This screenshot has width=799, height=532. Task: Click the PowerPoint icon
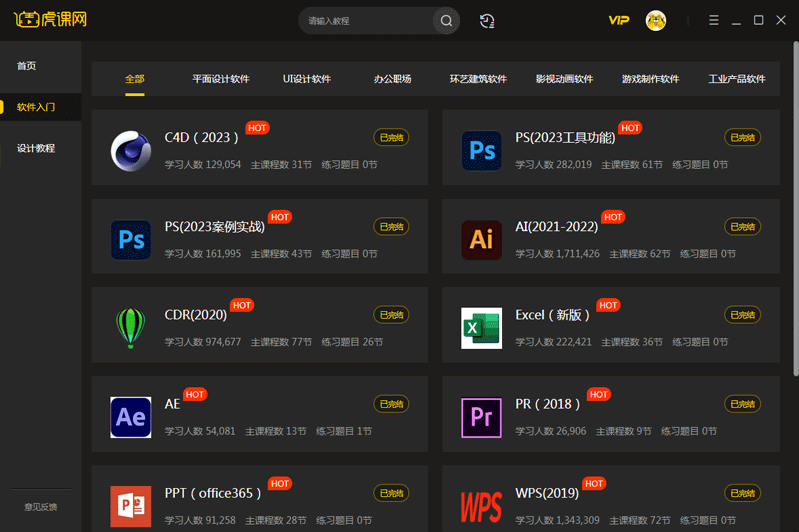(x=131, y=506)
